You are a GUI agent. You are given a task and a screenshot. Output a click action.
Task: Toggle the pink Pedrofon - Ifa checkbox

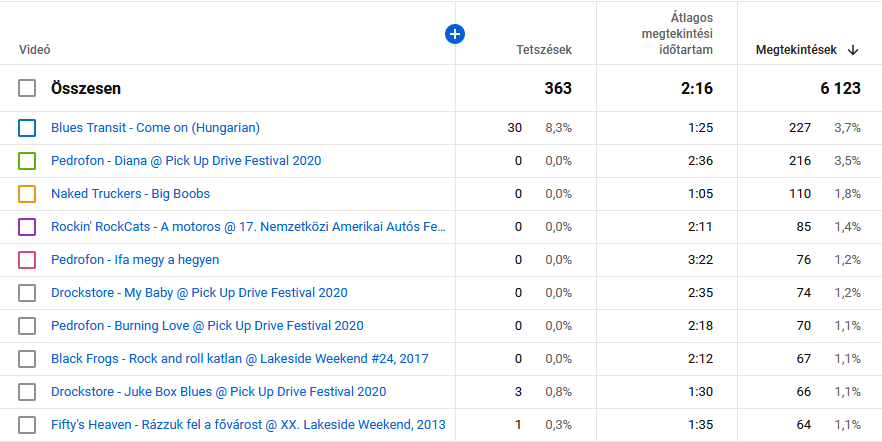[x=27, y=260]
